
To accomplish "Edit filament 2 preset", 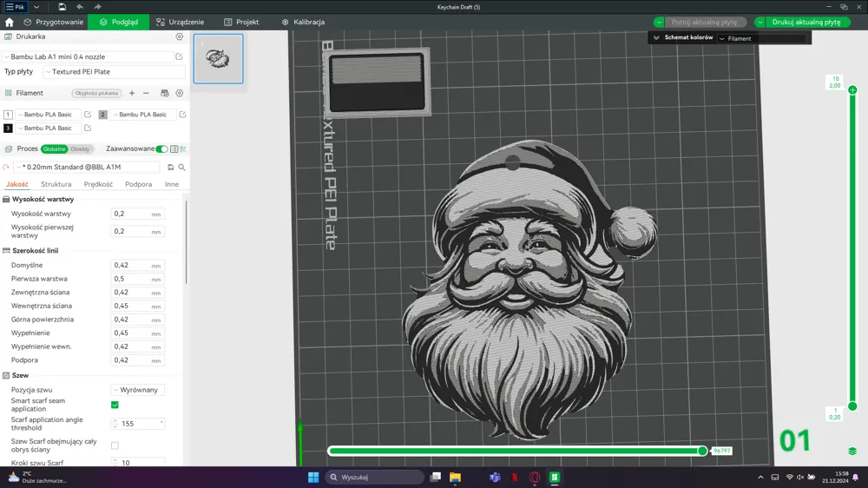I will [182, 115].
